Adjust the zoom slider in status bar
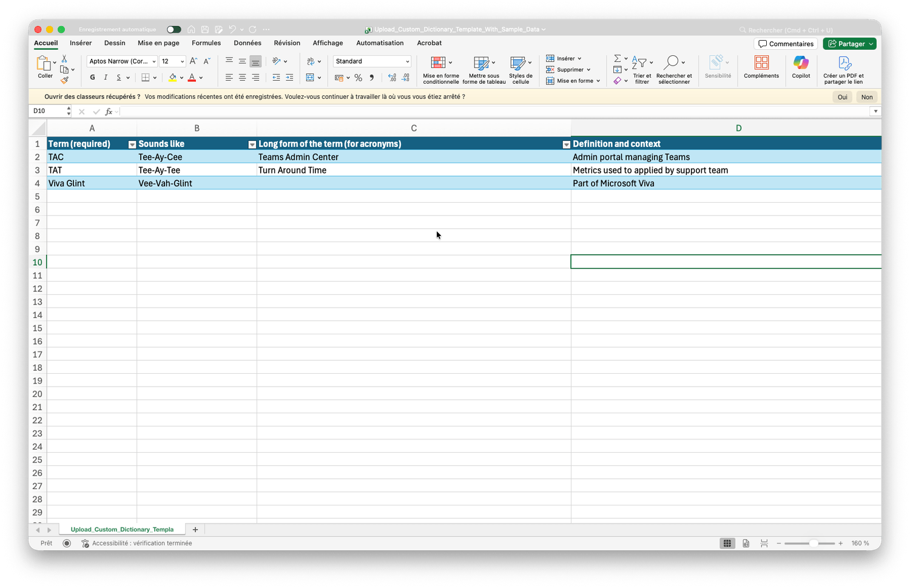Viewport: 910px width, 588px height. [813, 544]
